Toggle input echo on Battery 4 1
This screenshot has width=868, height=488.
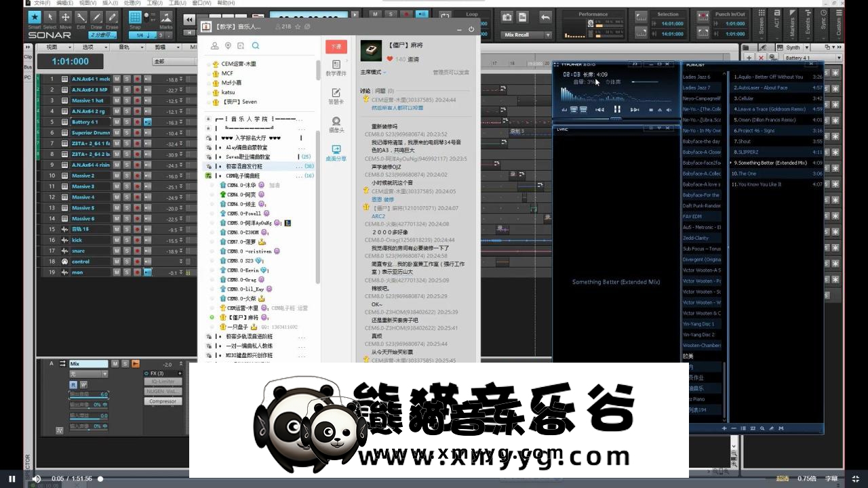point(147,122)
